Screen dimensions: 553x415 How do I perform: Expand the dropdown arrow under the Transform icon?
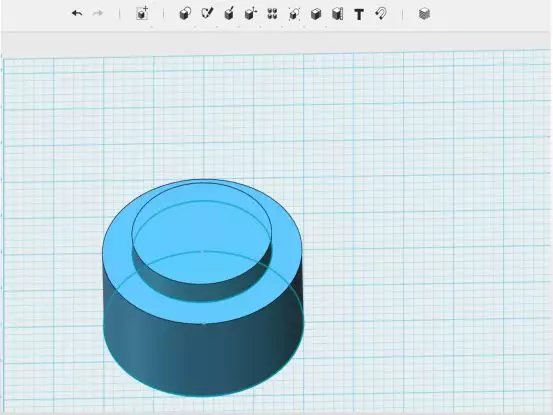click(x=152, y=26)
